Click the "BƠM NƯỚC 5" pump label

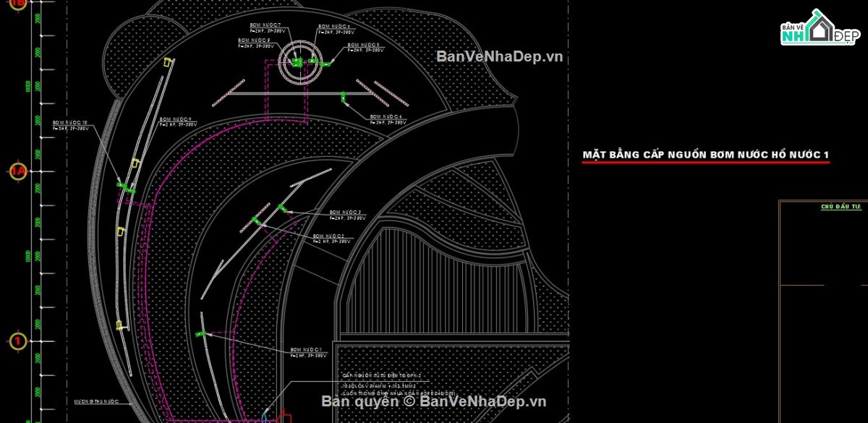[364, 45]
